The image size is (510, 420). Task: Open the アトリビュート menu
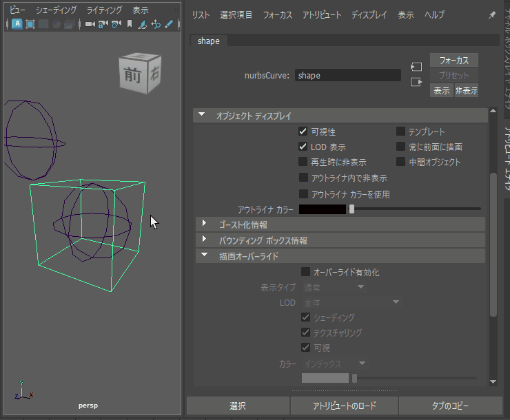tap(321, 14)
